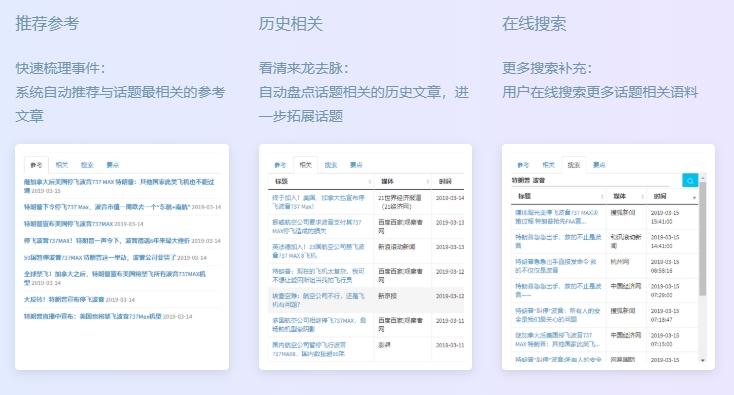Open the article from 21世纪经济报道 in 历史相关 table

[318, 202]
